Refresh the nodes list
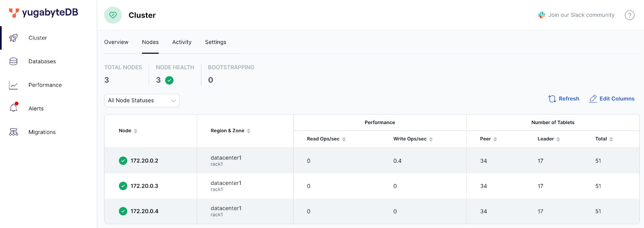The image size is (644, 228). (563, 99)
